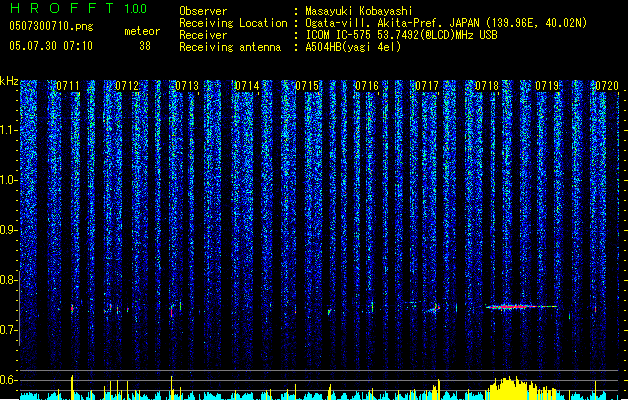Click the 'Receiving Location' field label

coord(233,23)
